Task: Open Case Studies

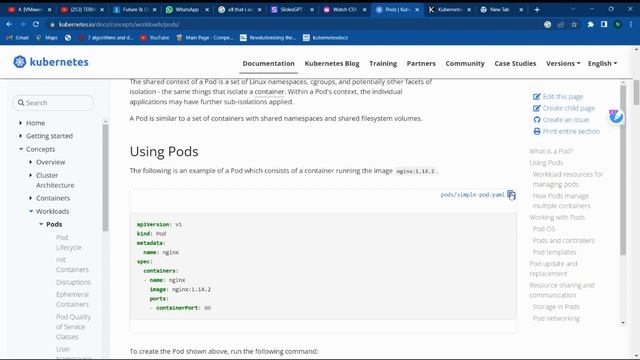Action: [515, 64]
